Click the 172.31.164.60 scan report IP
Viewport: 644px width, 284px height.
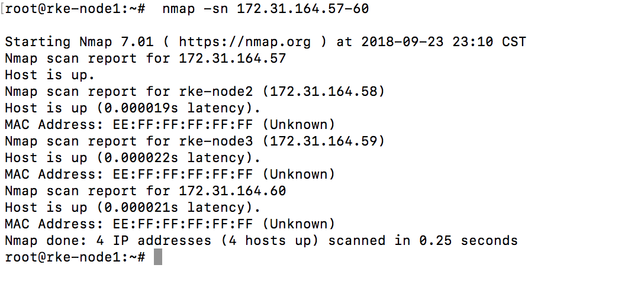pos(232,191)
